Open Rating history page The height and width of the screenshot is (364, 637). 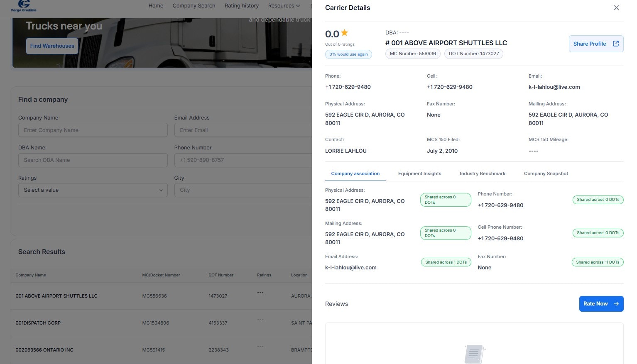pyautogui.click(x=242, y=6)
